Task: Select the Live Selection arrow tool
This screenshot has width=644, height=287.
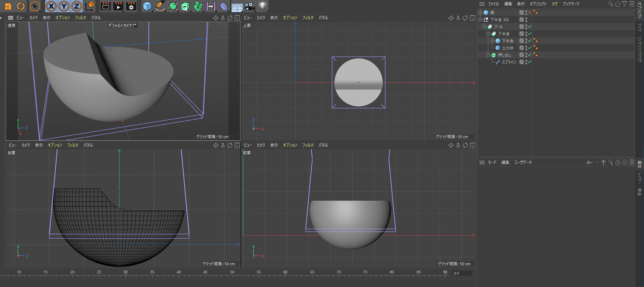Action: [35, 6]
